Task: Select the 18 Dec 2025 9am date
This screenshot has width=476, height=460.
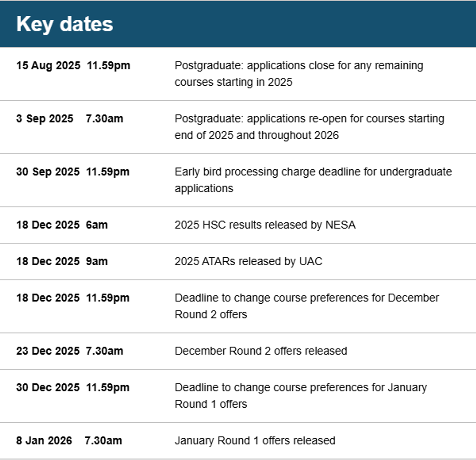Action: pyautogui.click(x=62, y=261)
